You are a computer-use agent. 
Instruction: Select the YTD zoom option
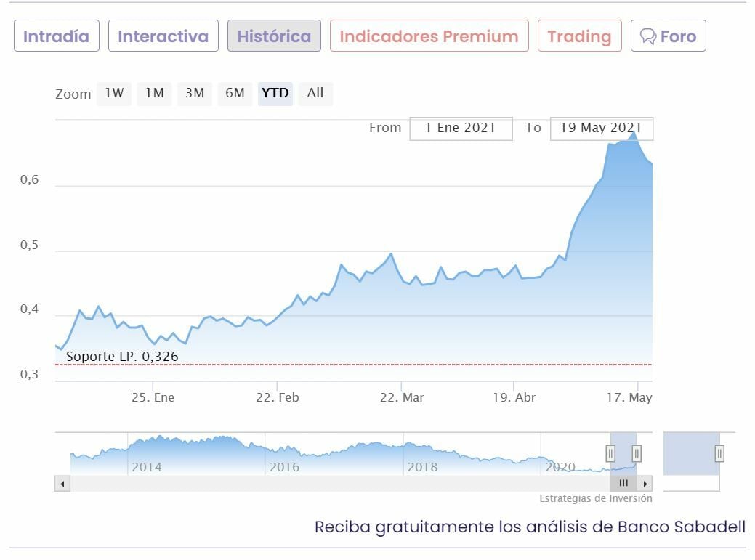(275, 93)
